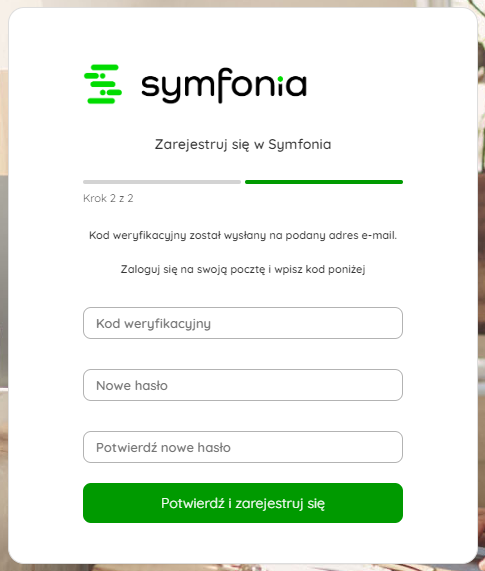Click the green Symfonia logo icon
The image size is (485, 571).
tap(103, 84)
